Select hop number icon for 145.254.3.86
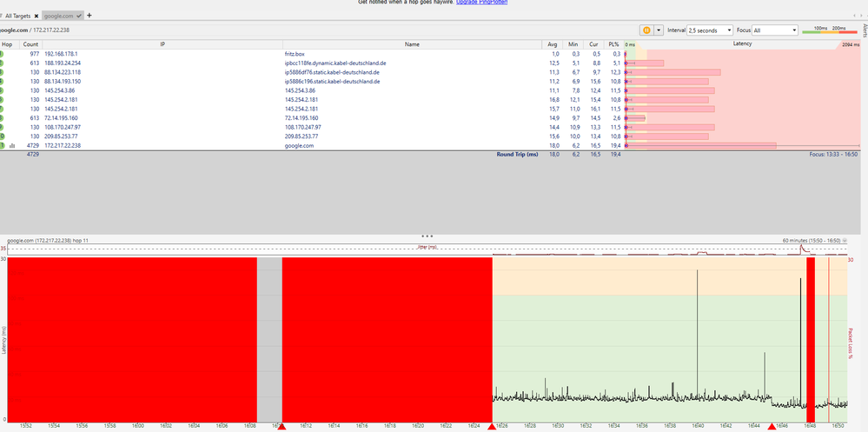This screenshot has width=868, height=432. tap(2, 90)
